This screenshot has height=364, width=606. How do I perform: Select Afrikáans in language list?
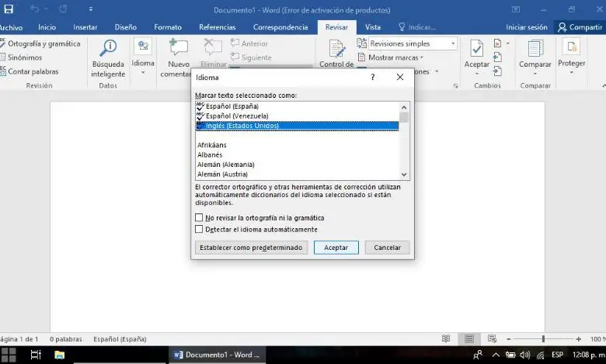point(297,145)
